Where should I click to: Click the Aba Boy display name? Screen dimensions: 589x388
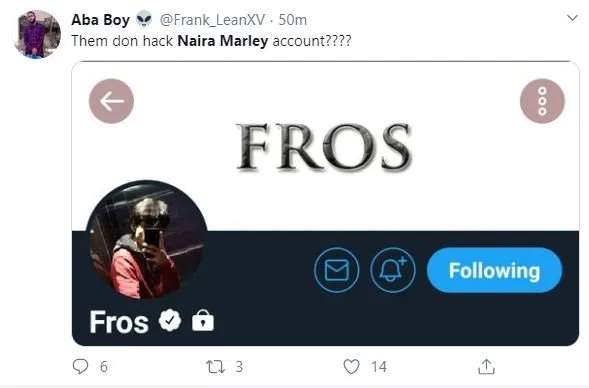point(100,20)
